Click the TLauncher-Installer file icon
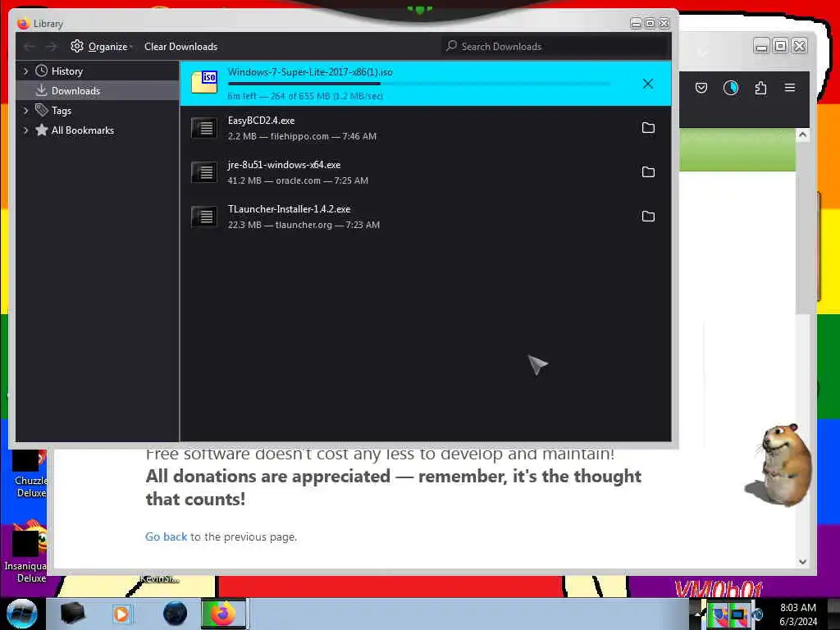The height and width of the screenshot is (630, 840). coord(204,217)
